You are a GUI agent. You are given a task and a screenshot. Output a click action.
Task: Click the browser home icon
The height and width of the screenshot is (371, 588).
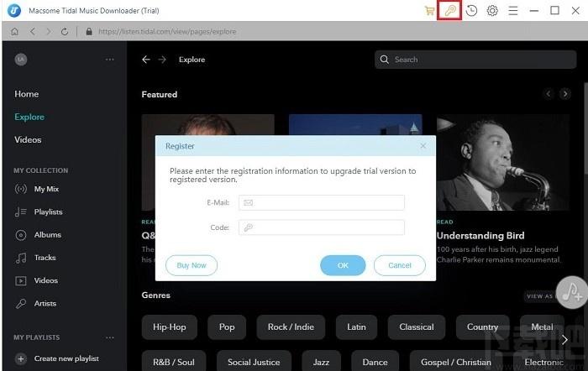tap(14, 31)
